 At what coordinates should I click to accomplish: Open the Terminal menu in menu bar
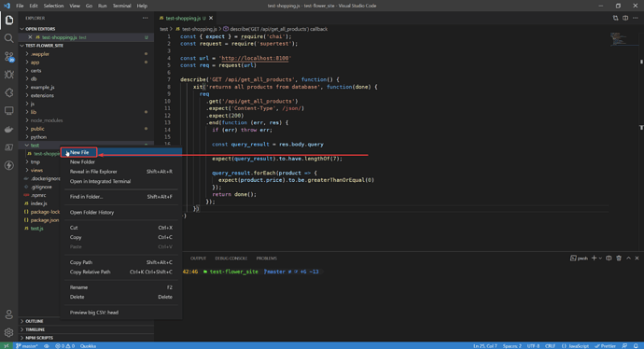(121, 6)
